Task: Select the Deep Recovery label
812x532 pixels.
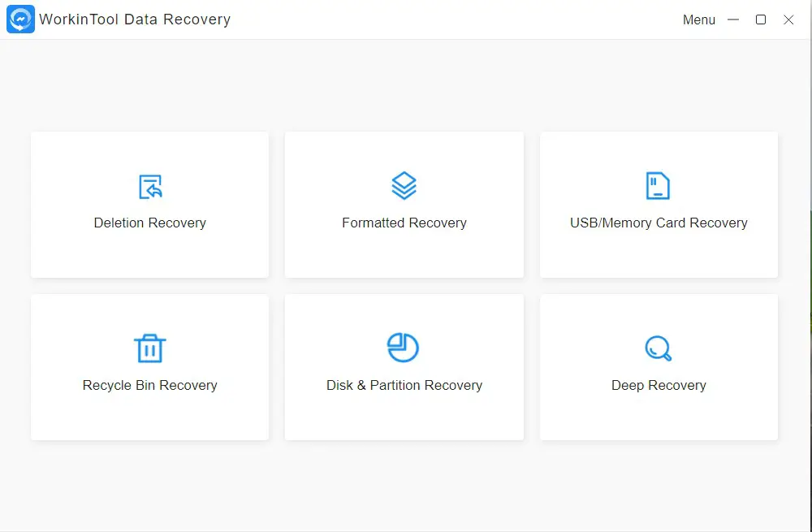Action: coord(659,386)
